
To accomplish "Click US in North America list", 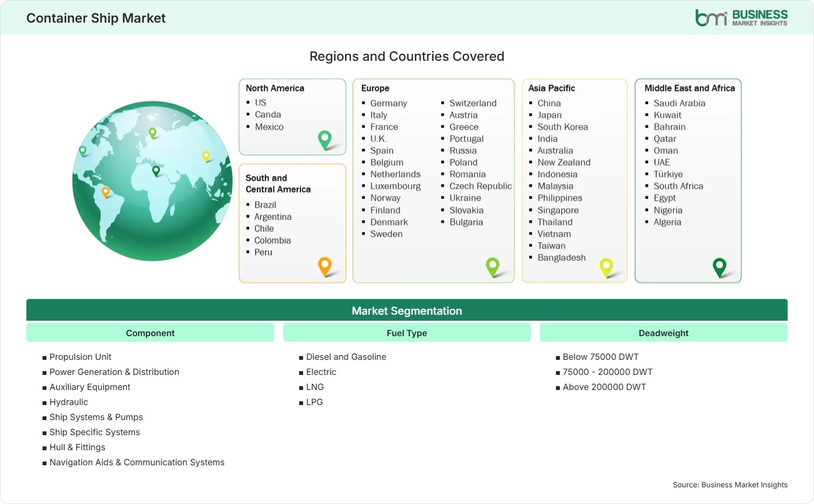I will click(261, 103).
